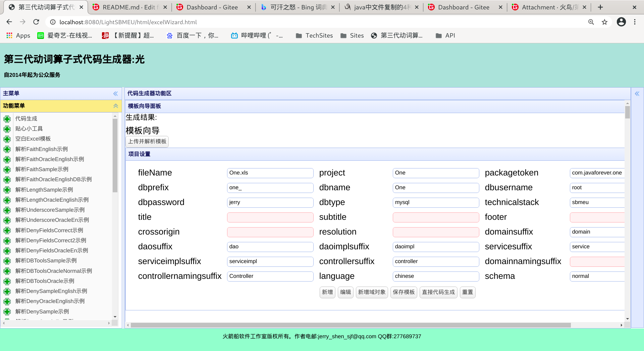Bookmark this page with the star icon
Screen dimensions: 644x351
coord(604,22)
